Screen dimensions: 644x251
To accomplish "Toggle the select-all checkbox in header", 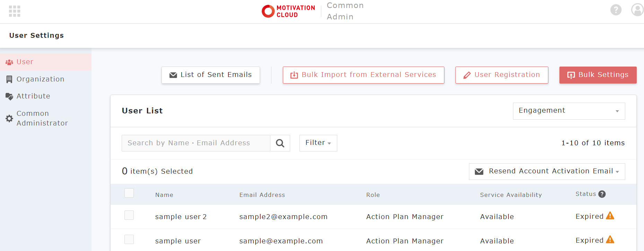I will coord(129,193).
